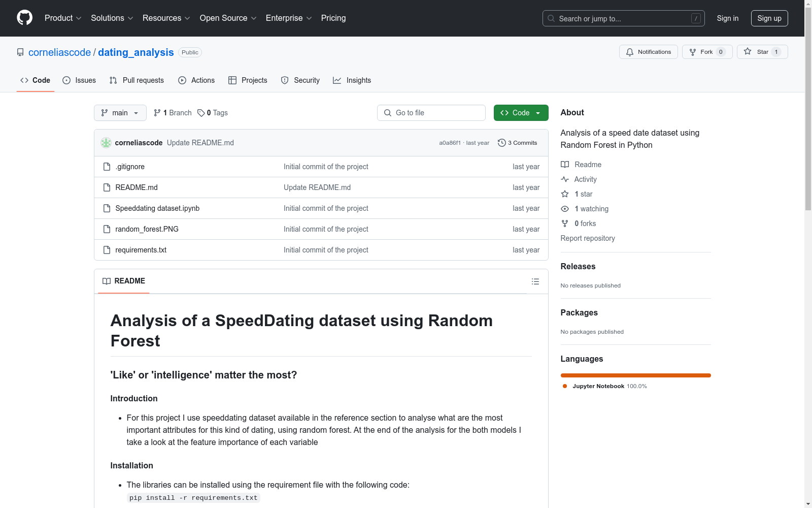
Task: Open the dating_analysis repository link
Action: [x=136, y=52]
